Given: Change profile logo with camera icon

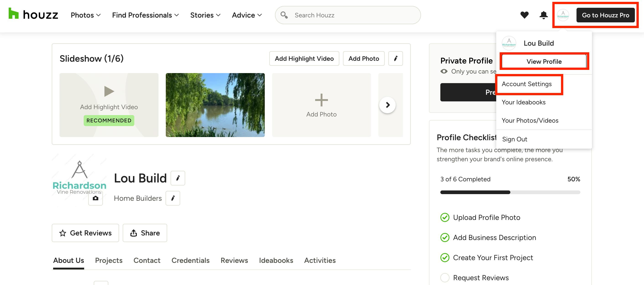Looking at the screenshot, I should click(x=96, y=198).
